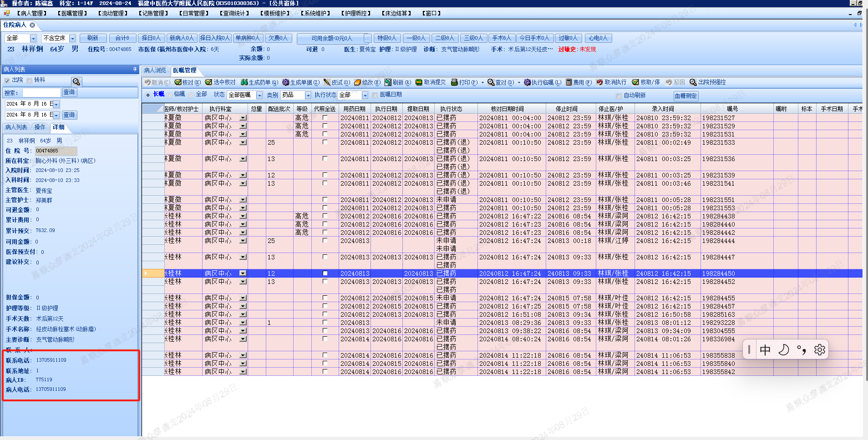The height and width of the screenshot is (440, 868).
Task: Click the magnifier search icon in patient list
Action: click(76, 81)
